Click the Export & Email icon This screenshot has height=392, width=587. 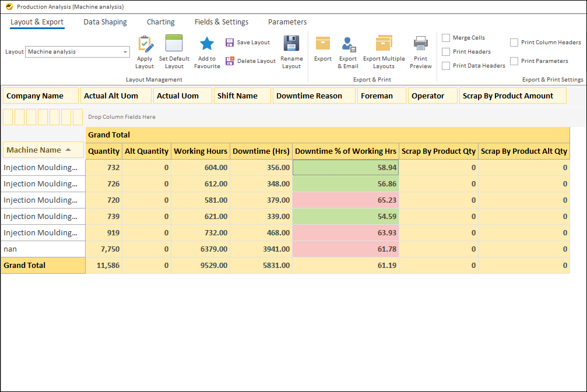coord(348,44)
